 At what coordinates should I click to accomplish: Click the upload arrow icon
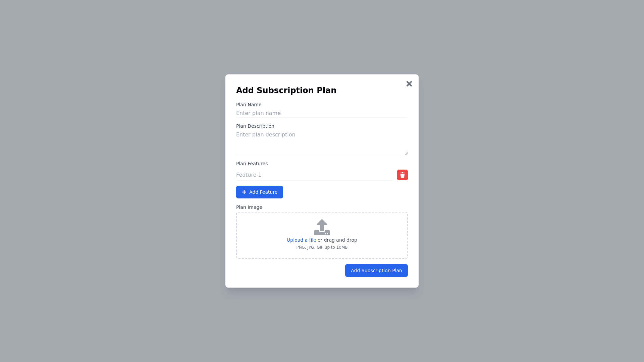point(322,227)
